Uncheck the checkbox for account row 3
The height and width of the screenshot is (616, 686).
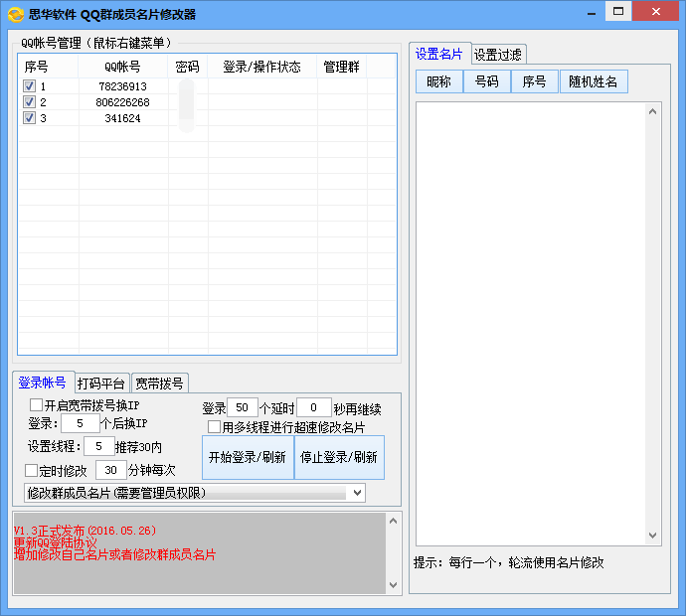[29, 118]
